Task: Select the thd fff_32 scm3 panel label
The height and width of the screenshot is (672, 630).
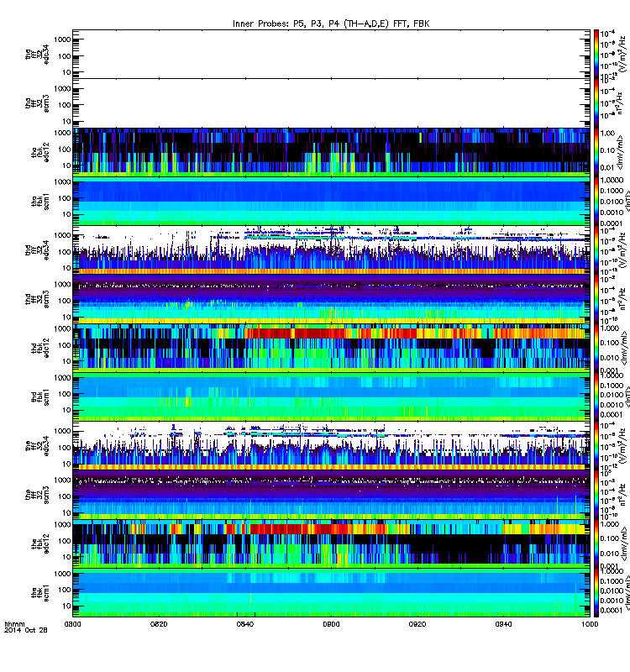Action: (x=37, y=299)
